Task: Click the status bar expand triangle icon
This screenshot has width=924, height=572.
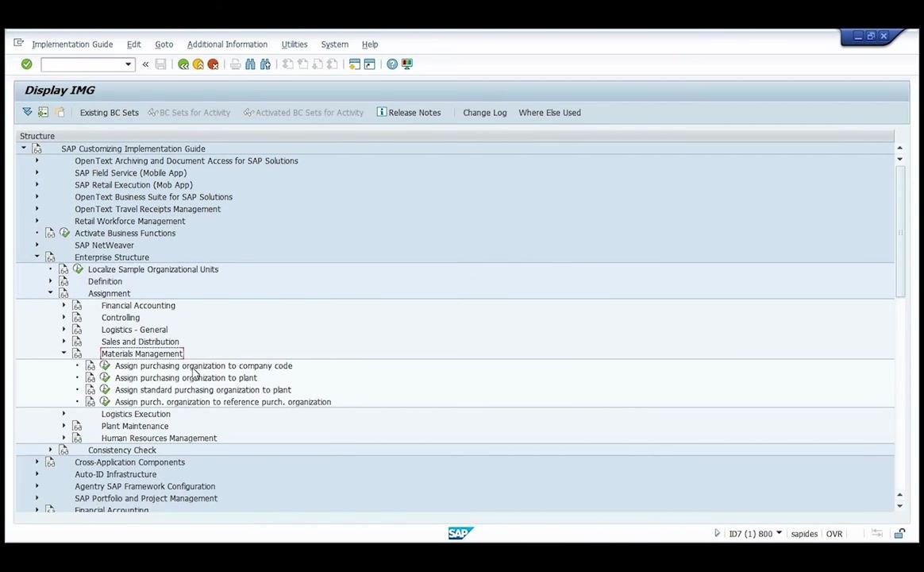Action: click(x=717, y=533)
